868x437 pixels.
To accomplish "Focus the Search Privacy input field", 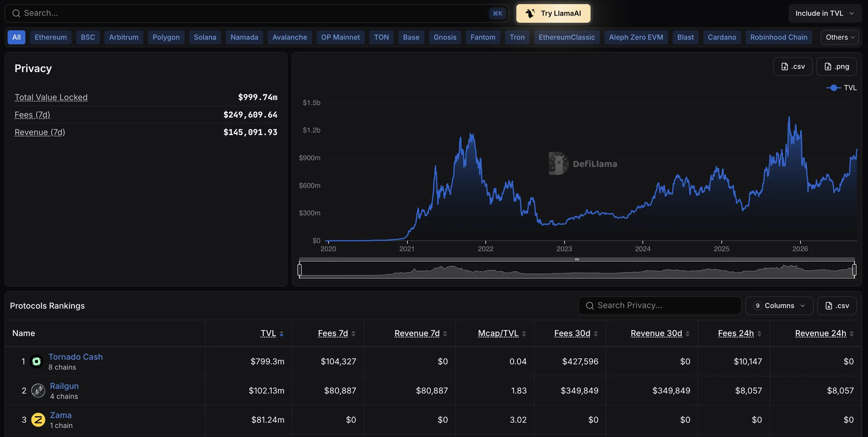I will tap(660, 306).
